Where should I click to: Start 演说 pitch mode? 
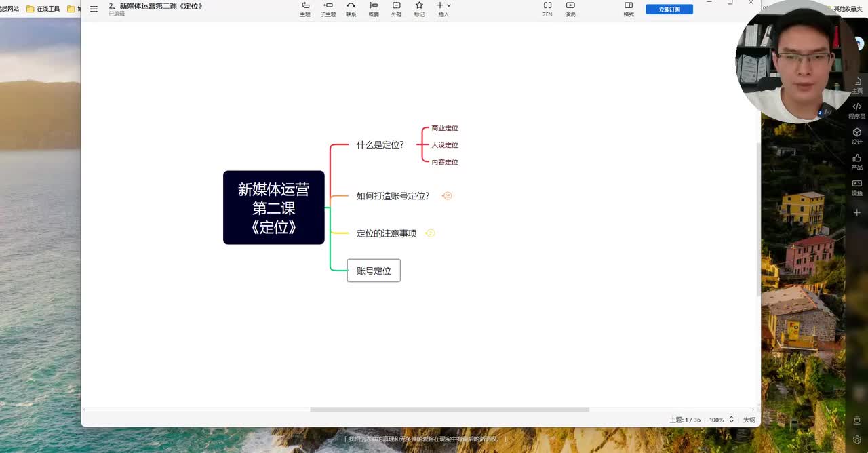(570, 9)
